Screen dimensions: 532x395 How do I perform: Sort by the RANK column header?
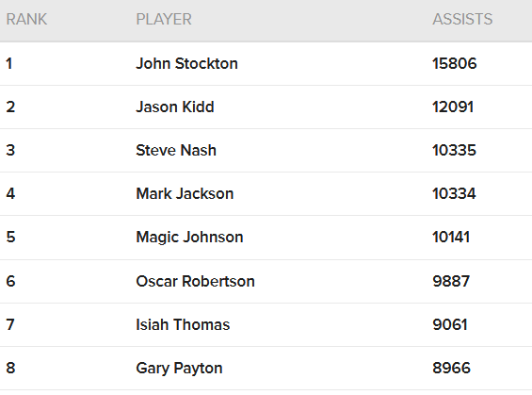[26, 20]
